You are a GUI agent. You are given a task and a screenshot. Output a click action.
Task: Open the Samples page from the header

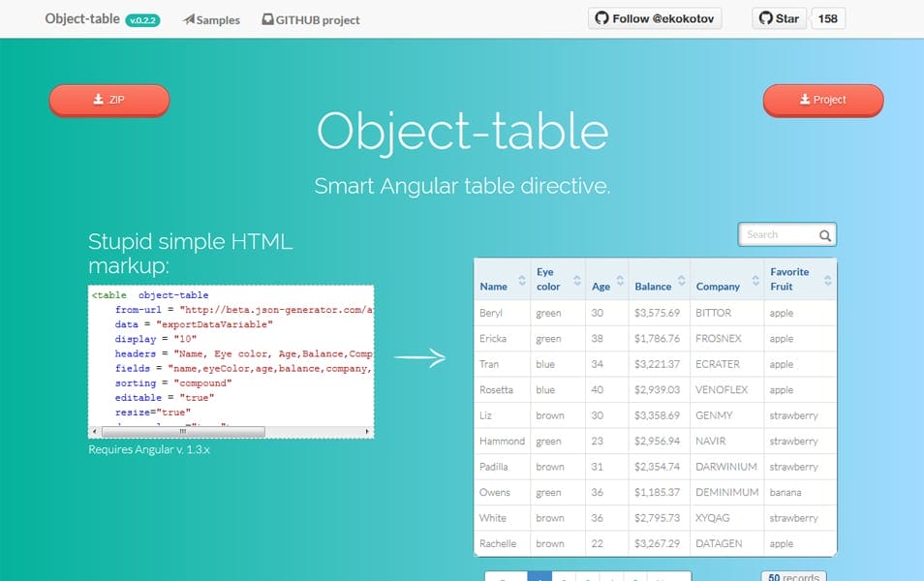click(x=210, y=18)
